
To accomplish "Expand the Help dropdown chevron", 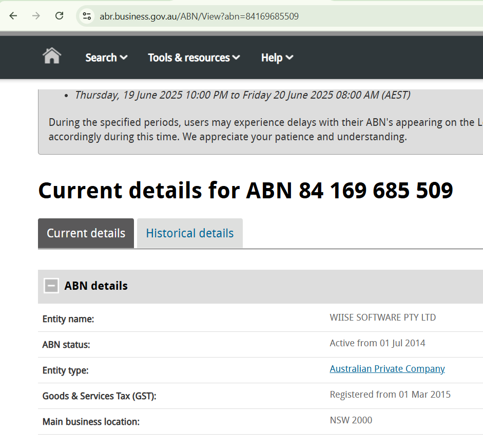I will (x=290, y=58).
